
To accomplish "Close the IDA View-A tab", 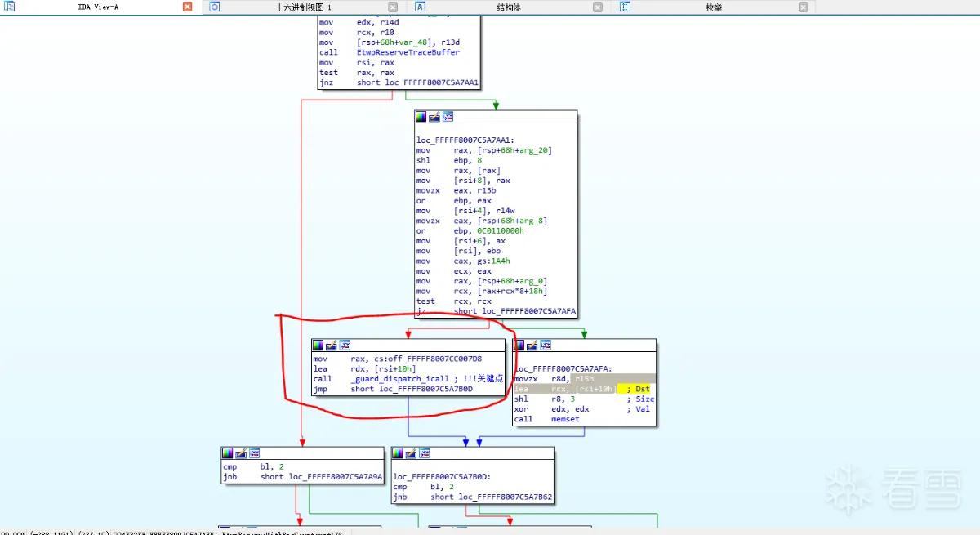I will tap(188, 7).
